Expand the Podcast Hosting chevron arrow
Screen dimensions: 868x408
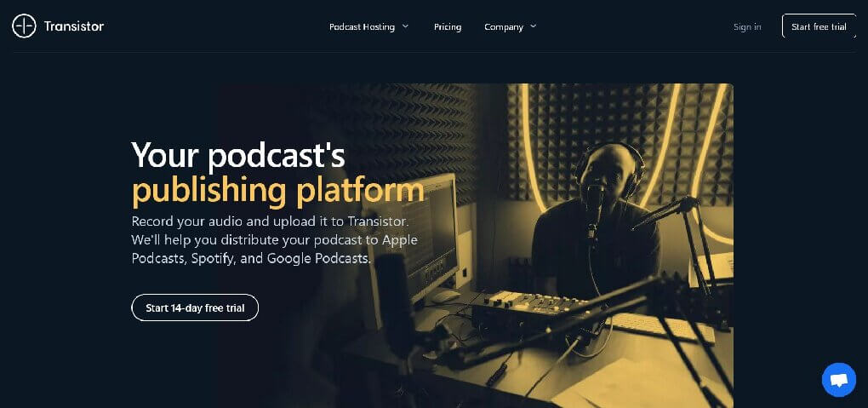click(x=405, y=26)
